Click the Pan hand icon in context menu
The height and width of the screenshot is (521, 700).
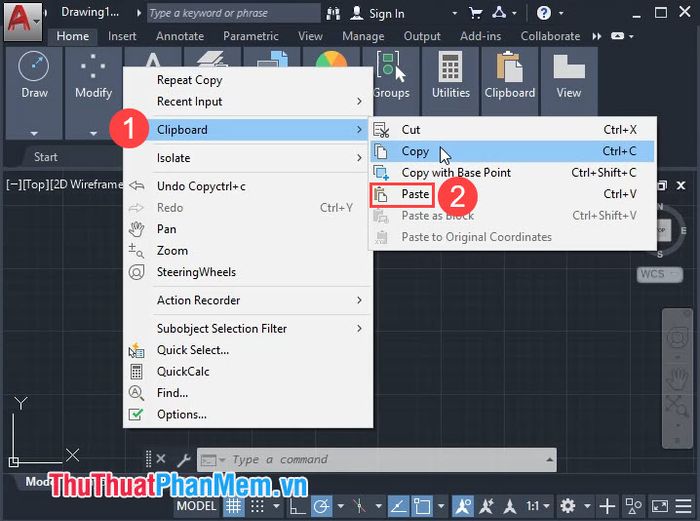click(x=136, y=229)
